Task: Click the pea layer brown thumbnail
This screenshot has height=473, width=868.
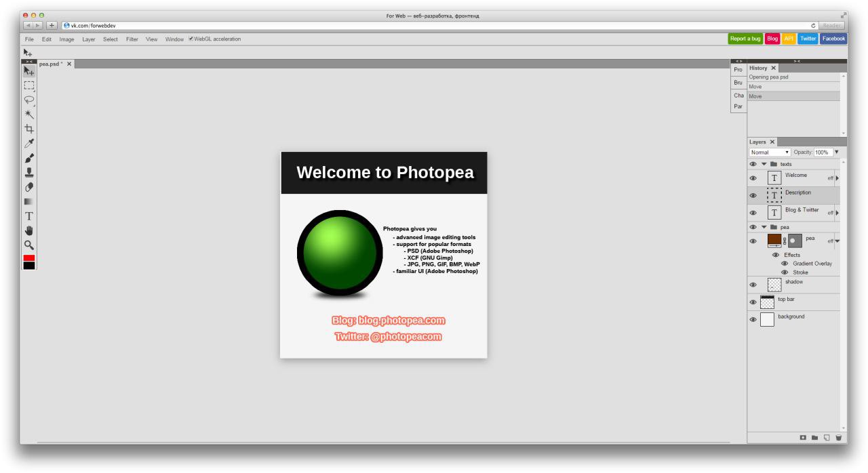Action: point(774,241)
